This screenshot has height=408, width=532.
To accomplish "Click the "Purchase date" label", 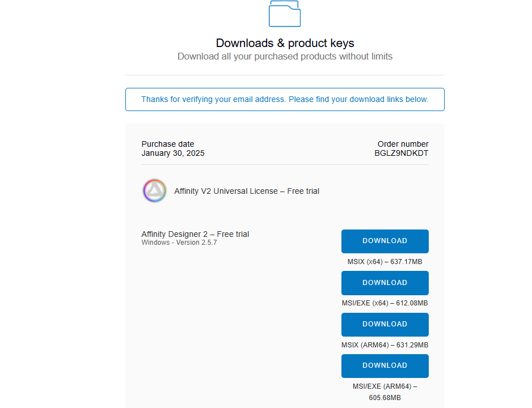I will tap(168, 144).
